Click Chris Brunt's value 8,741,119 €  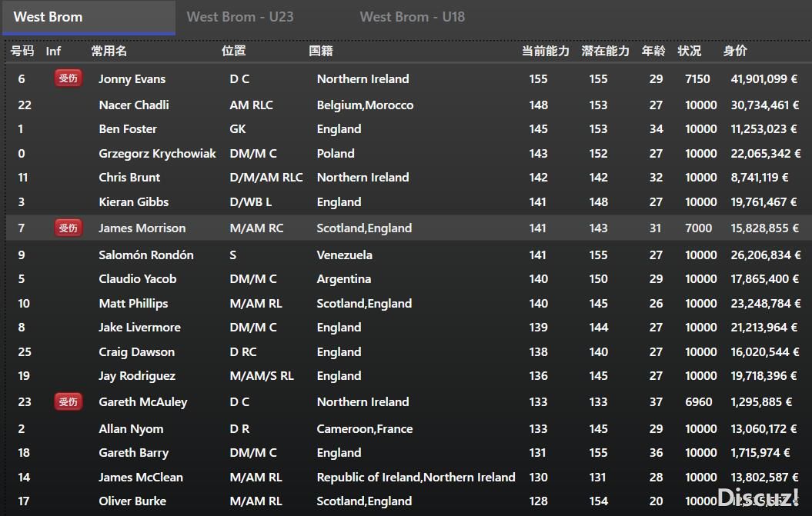point(760,178)
